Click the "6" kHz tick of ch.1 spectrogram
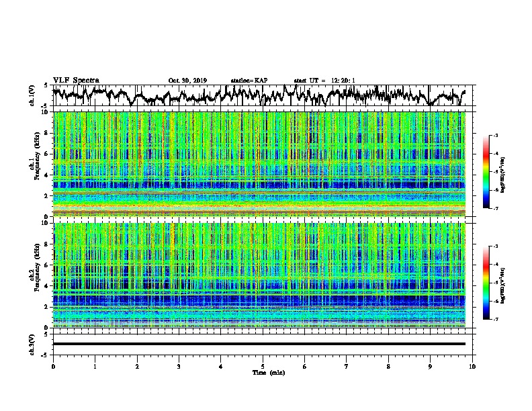 tap(47, 154)
